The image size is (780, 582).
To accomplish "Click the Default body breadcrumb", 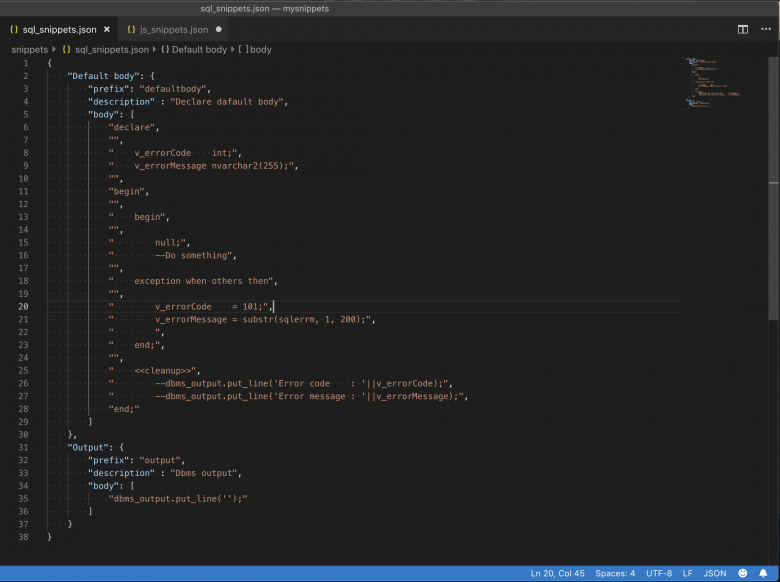I will click(199, 50).
